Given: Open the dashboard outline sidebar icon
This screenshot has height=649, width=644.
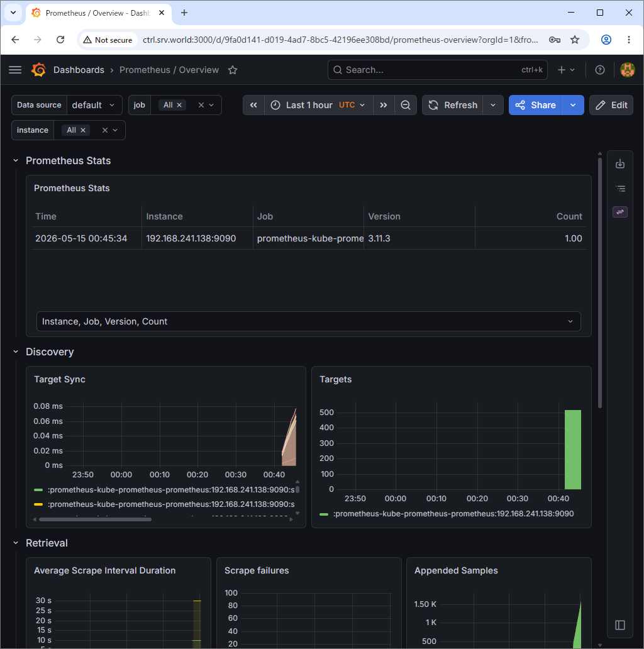Looking at the screenshot, I should [620, 189].
